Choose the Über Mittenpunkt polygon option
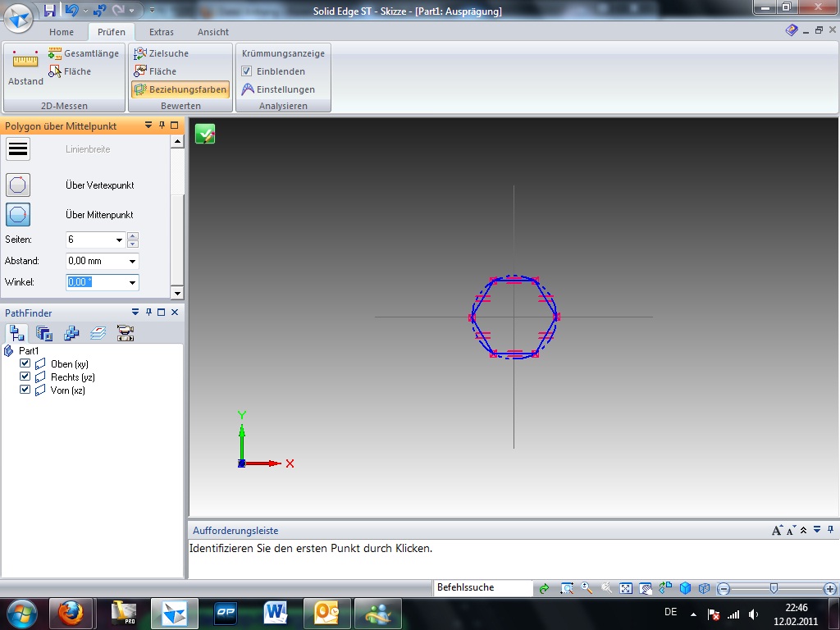840x630 pixels. point(18,214)
